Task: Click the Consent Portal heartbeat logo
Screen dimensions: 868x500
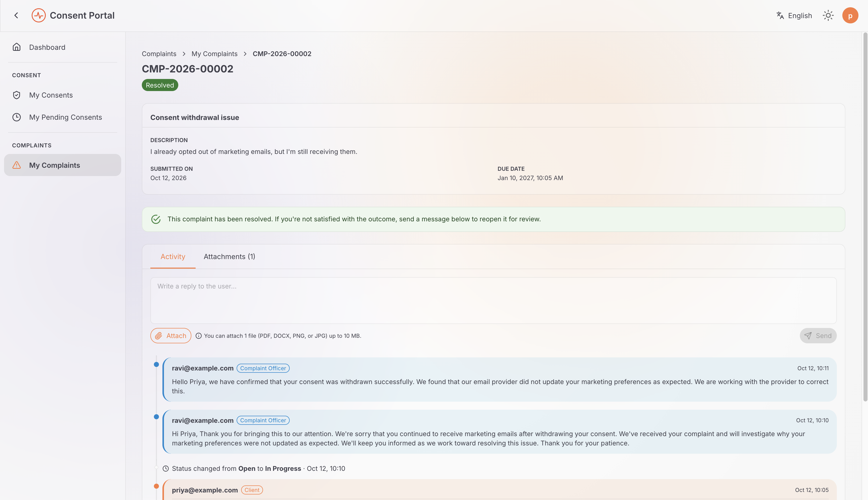Action: click(x=38, y=15)
